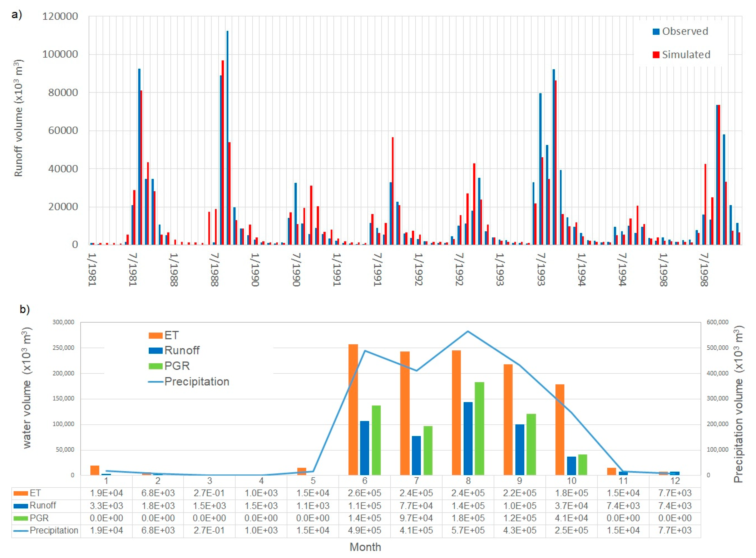Click the '300,000' left axis label in chart b
The width and height of the screenshot is (756, 558).
[63, 322]
